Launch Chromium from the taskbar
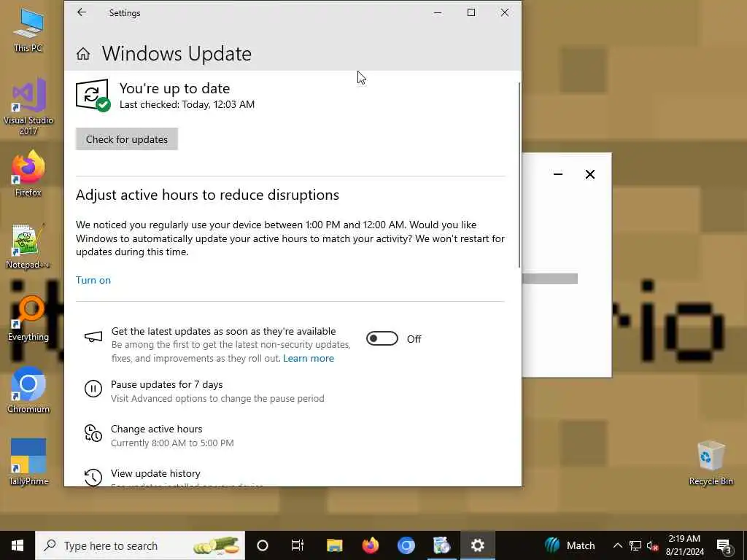 point(406,545)
